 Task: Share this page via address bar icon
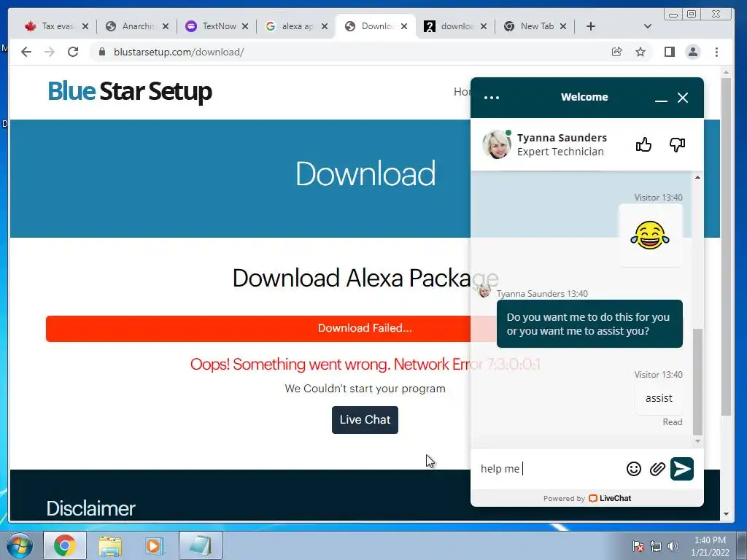(x=616, y=52)
